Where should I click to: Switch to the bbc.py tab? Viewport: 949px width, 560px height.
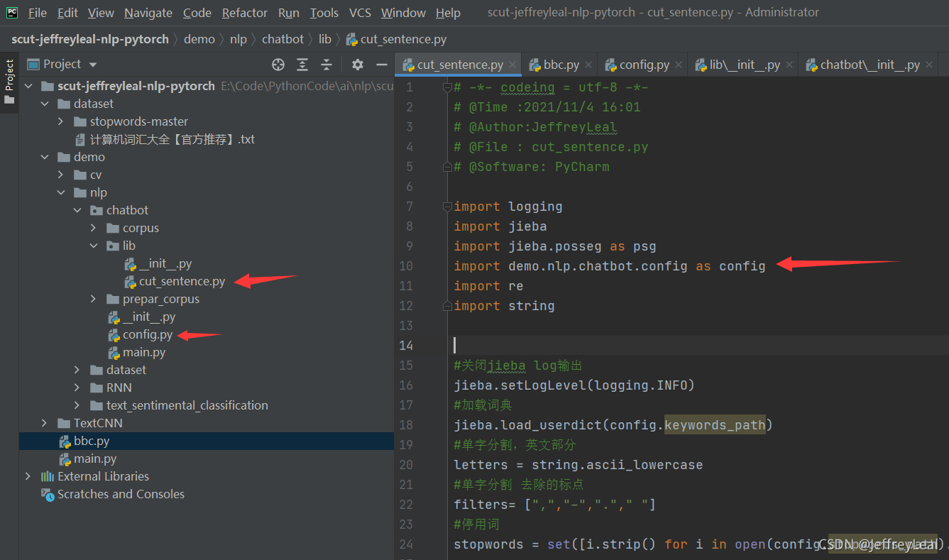coord(561,65)
